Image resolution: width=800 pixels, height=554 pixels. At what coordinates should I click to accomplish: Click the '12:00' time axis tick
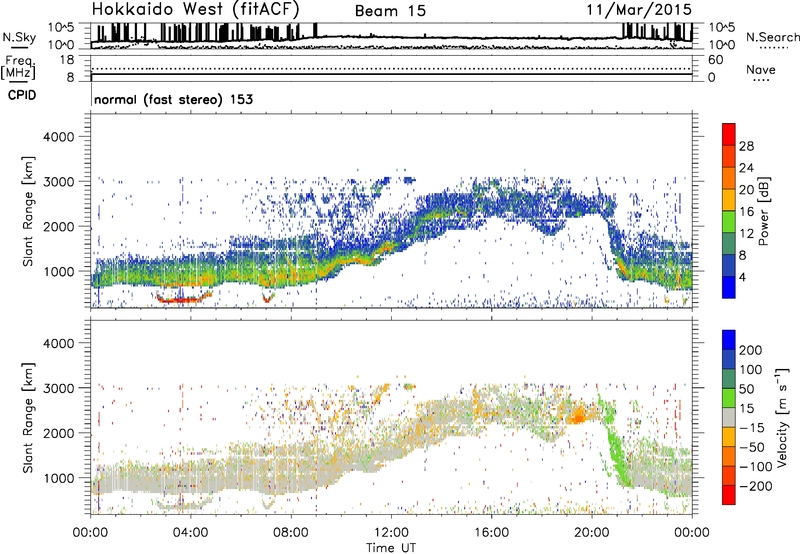point(391,533)
